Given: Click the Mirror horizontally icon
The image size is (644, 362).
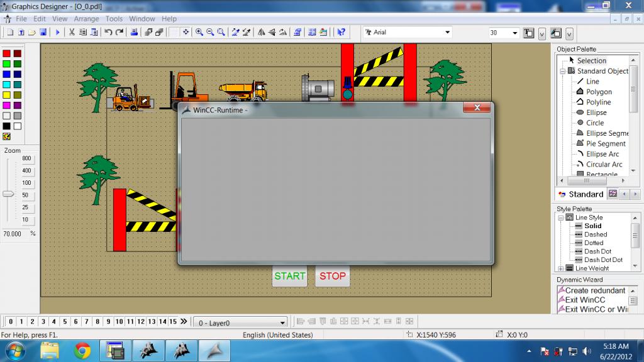Looking at the screenshot, I should click(261, 33).
